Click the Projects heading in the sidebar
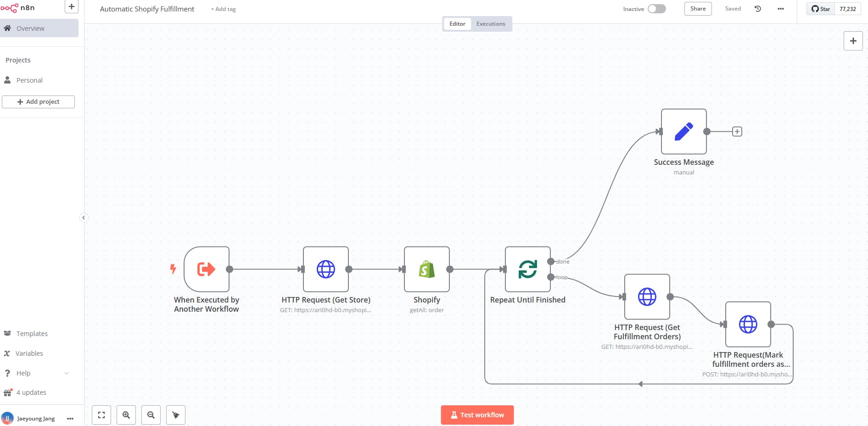Viewport: 868px width, 426px height. (18, 60)
